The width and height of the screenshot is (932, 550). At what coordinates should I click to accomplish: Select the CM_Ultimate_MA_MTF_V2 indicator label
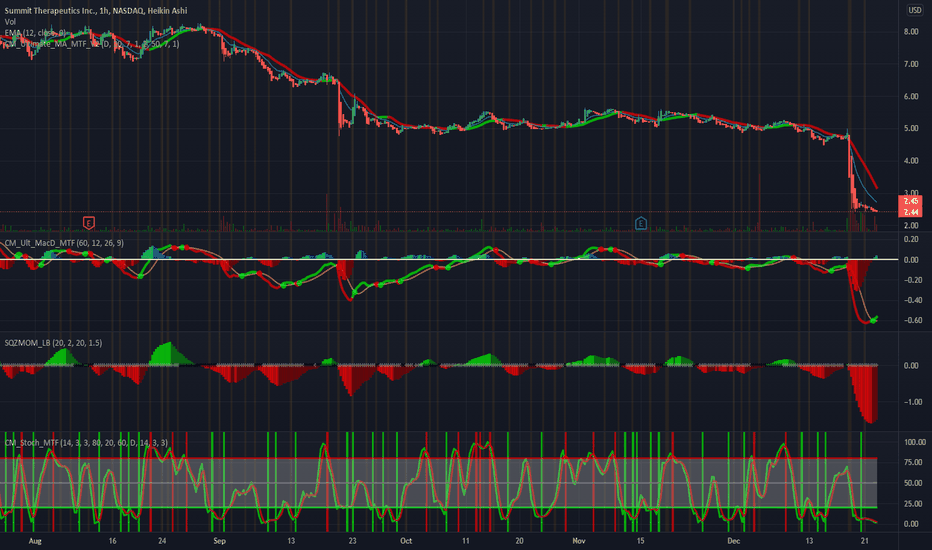coord(92,44)
